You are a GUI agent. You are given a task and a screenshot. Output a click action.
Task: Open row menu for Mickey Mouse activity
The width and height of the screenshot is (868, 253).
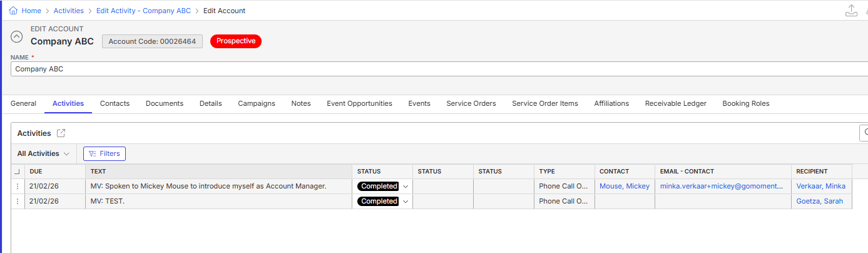[x=18, y=186]
